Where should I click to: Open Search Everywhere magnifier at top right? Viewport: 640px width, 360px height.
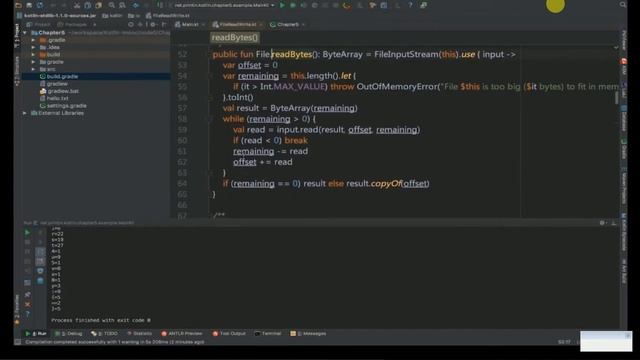point(623,5)
